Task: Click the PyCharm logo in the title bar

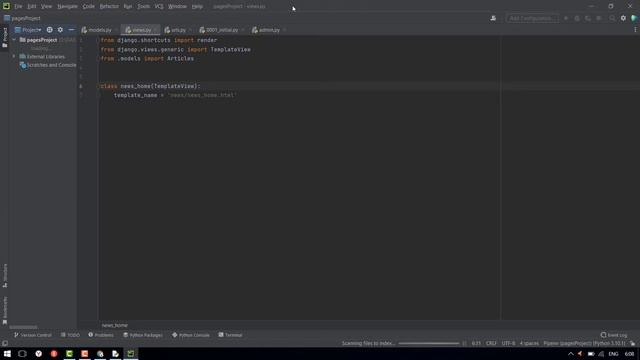Action: click(6, 6)
